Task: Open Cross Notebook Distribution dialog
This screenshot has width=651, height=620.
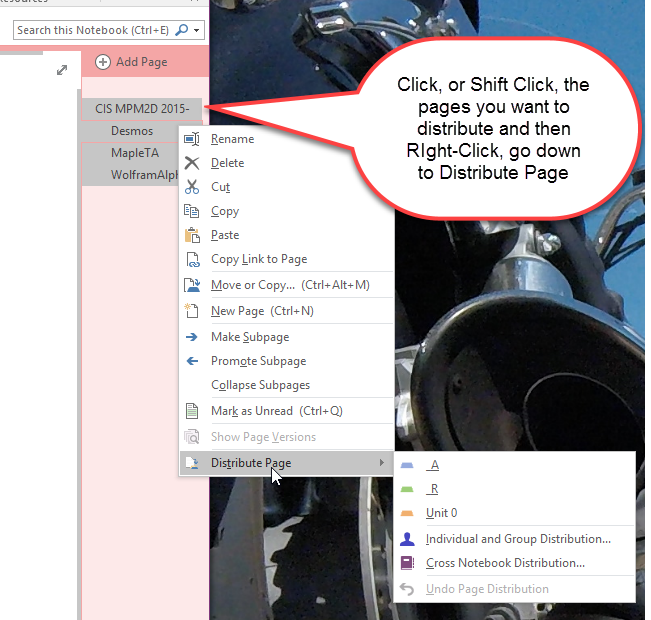Action: tap(514, 563)
